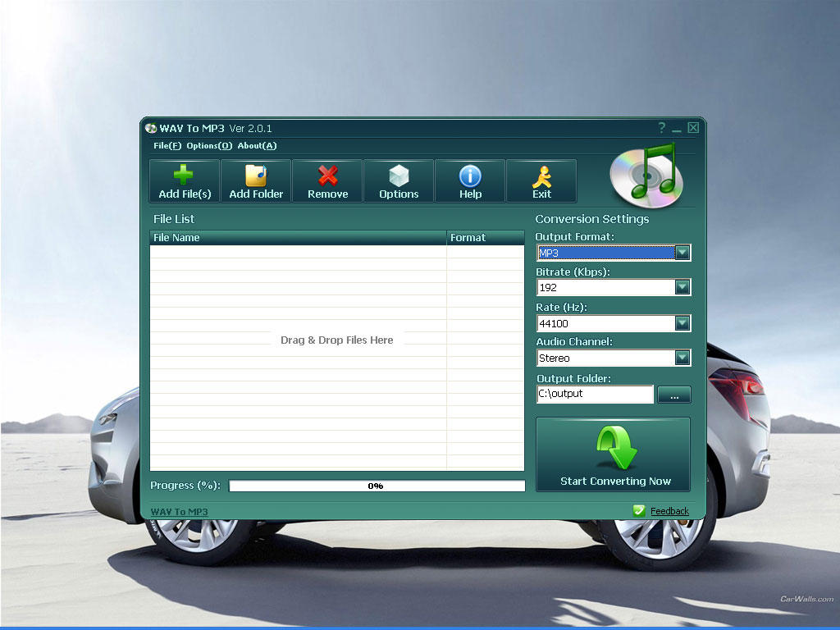
Task: Click the File Name column header
Action: [298, 237]
